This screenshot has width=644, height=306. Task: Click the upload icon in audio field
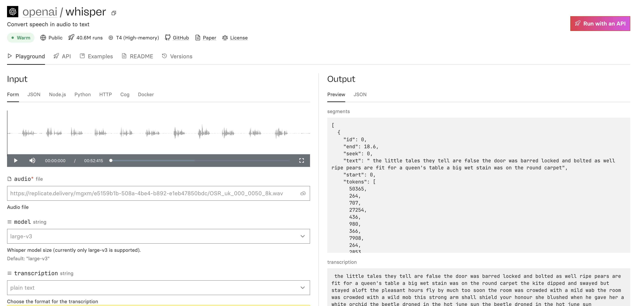(303, 193)
